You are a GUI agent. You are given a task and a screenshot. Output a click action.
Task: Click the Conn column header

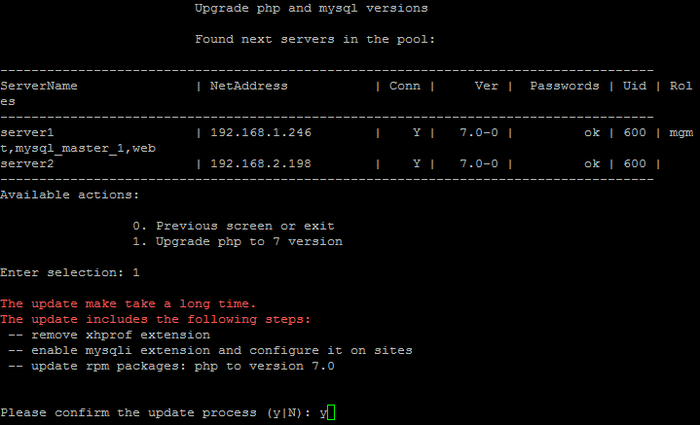click(x=404, y=86)
